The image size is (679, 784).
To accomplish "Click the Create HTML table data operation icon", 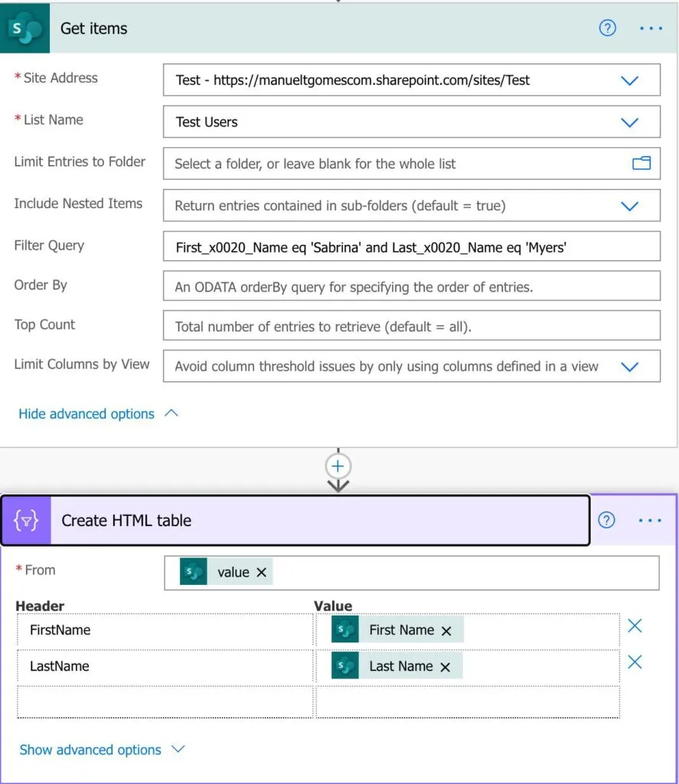I will 26,521.
